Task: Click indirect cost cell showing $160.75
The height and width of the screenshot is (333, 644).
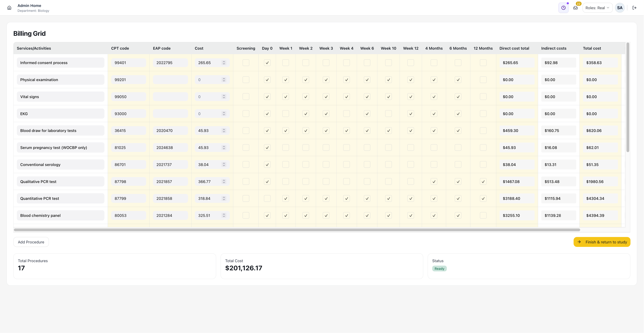Action: (558, 131)
